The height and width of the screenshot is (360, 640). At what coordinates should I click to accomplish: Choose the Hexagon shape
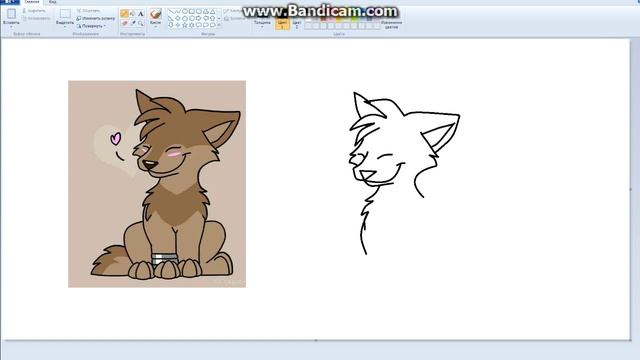tap(191, 18)
